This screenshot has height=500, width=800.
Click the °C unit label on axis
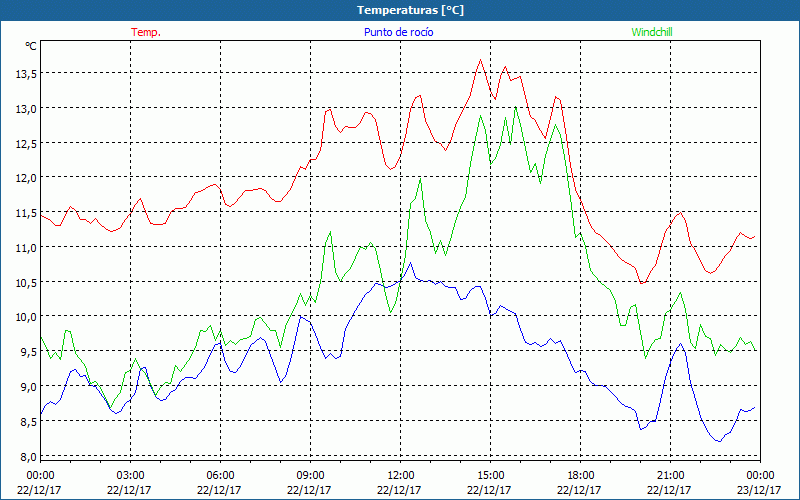coord(31,46)
